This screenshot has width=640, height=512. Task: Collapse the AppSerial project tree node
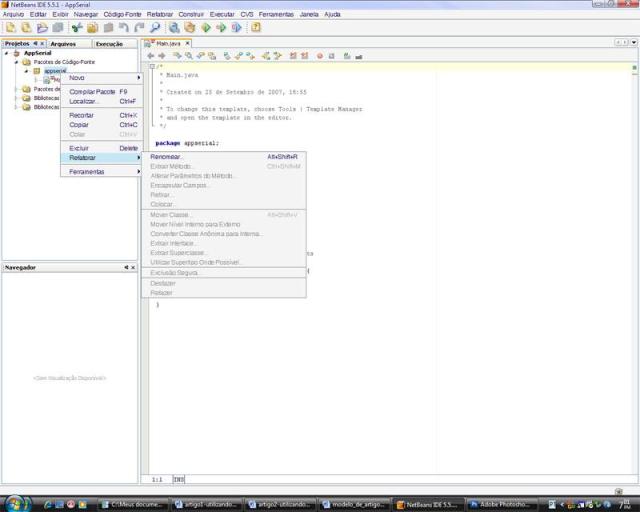tap(7, 53)
